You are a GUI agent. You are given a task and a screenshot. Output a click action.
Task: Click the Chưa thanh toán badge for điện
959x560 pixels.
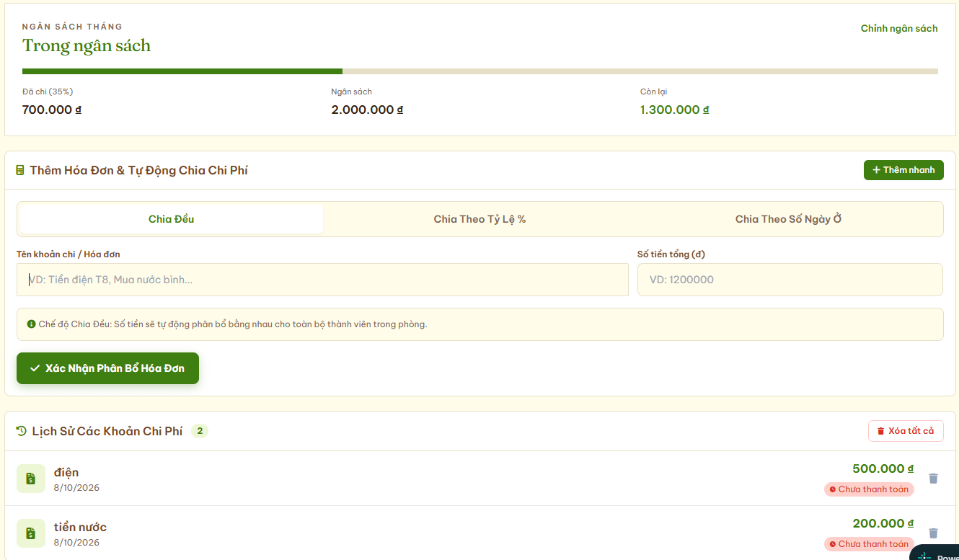point(869,489)
